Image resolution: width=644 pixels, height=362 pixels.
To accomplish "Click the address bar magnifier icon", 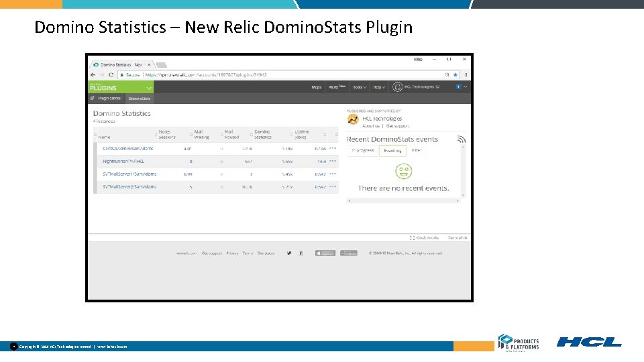I will 447,74.
